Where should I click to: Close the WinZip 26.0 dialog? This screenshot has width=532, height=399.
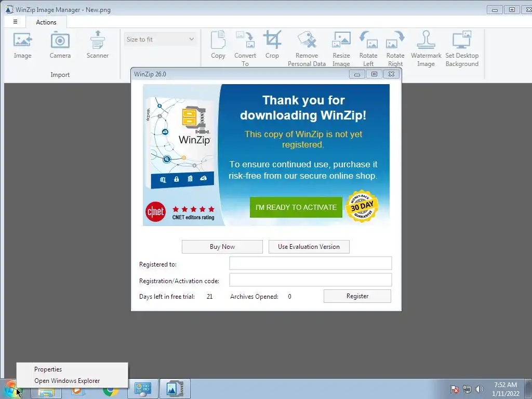coord(391,74)
